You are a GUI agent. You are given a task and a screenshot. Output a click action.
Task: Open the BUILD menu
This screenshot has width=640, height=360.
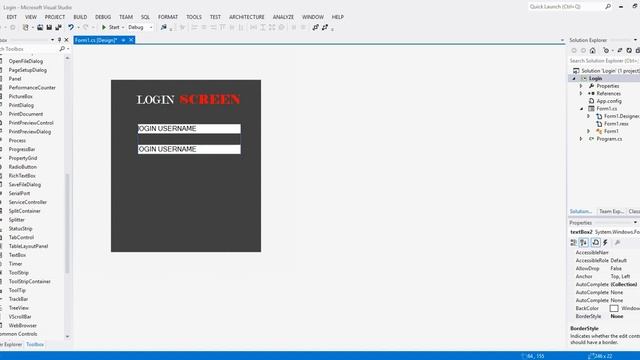point(80,17)
